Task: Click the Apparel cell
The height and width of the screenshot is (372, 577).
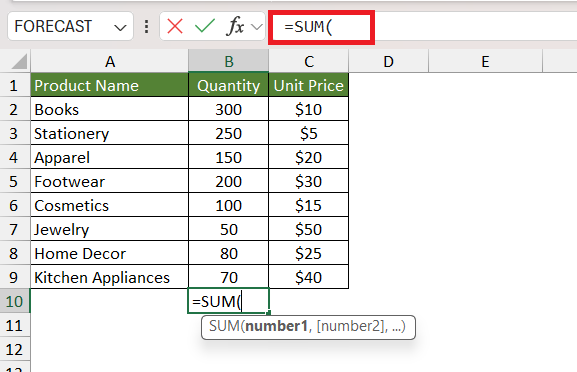Action: click(110, 157)
